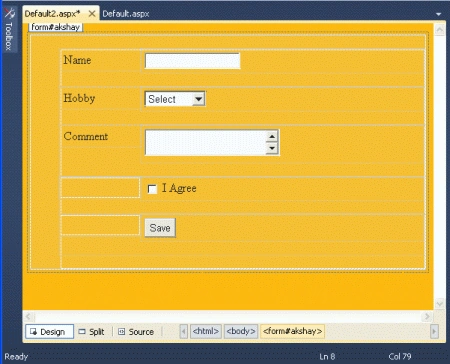The height and width of the screenshot is (364, 450).
Task: Select the Hobby label text
Action: (79, 98)
